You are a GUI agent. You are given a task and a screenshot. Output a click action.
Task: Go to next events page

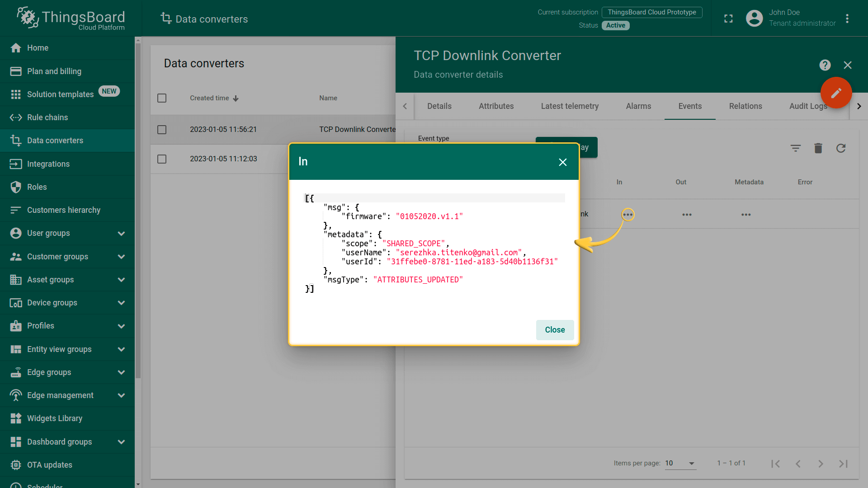(x=821, y=464)
